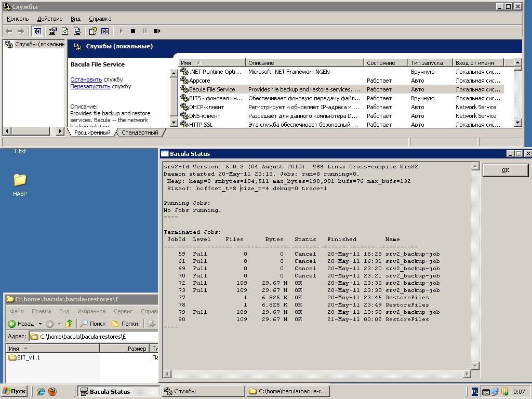Click the Export list toolbar icon
This screenshot has height=399, width=532.
(77, 31)
